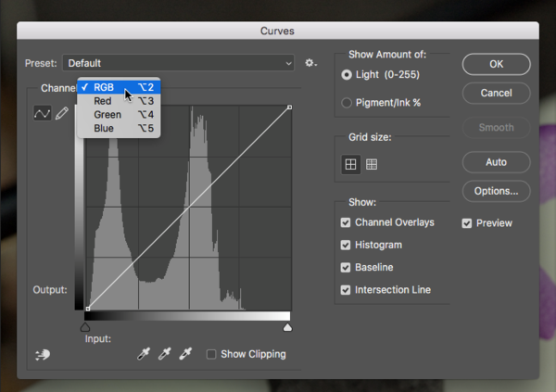
Task: Uncheck the Preview checkbox
Action: [467, 223]
